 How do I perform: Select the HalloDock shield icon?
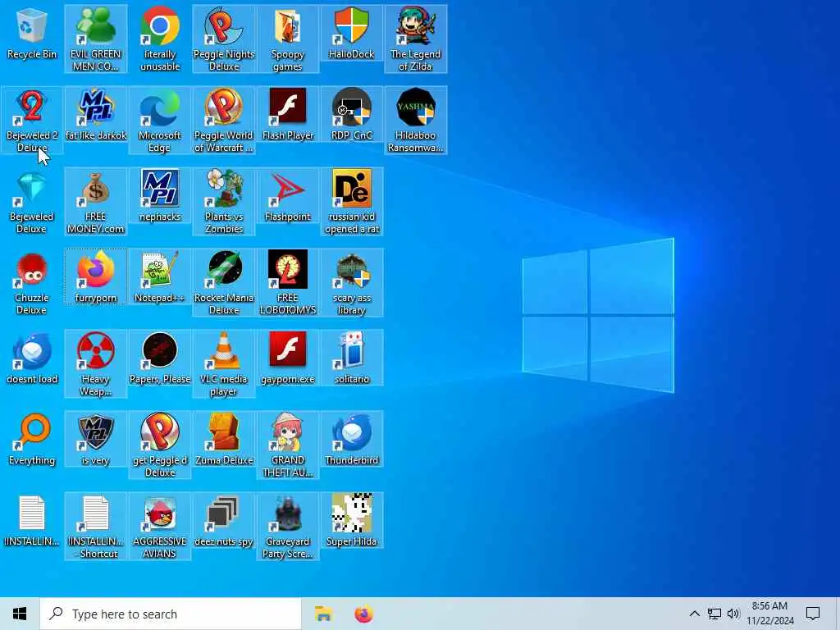point(352,33)
